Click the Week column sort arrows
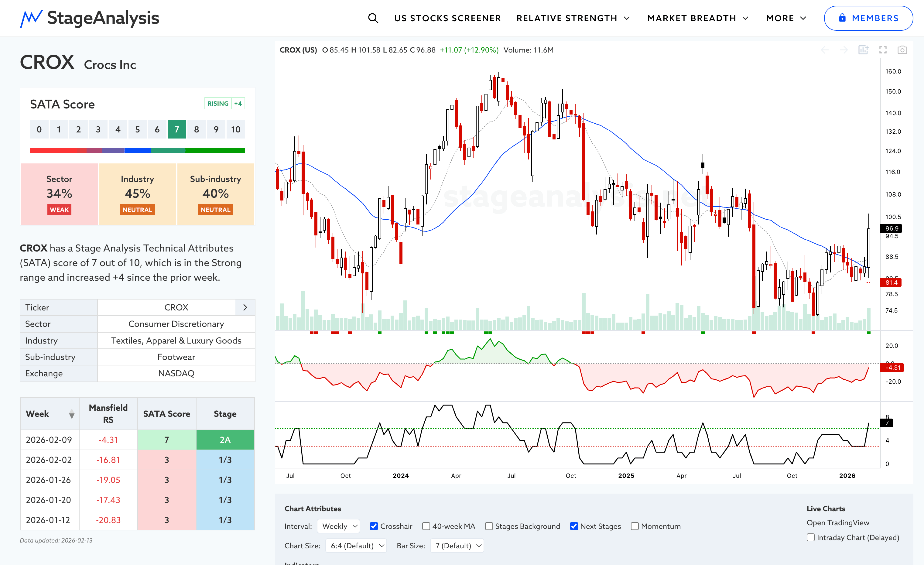Image resolution: width=924 pixels, height=565 pixels. [x=72, y=414]
